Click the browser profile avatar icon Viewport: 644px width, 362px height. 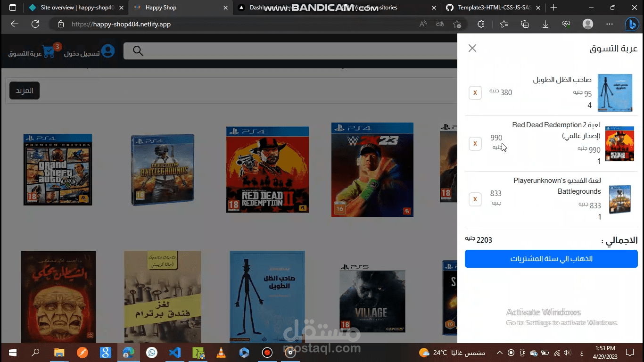(588, 24)
